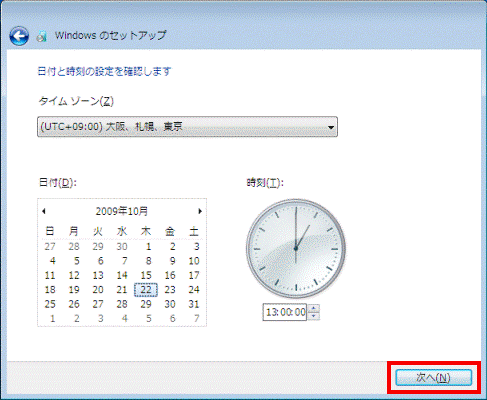The width and height of the screenshot is (487, 400).
Task: Select day 16 in the calendar
Action: (x=170, y=275)
